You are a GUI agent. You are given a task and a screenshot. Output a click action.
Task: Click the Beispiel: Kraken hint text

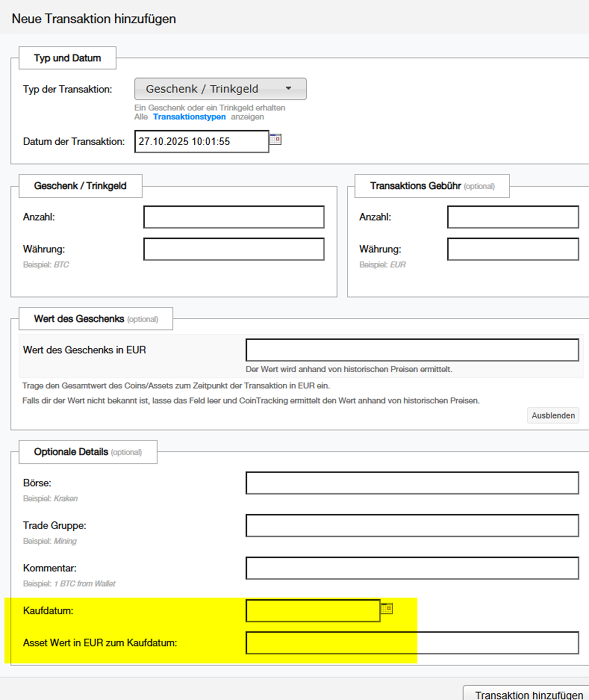[x=50, y=498]
